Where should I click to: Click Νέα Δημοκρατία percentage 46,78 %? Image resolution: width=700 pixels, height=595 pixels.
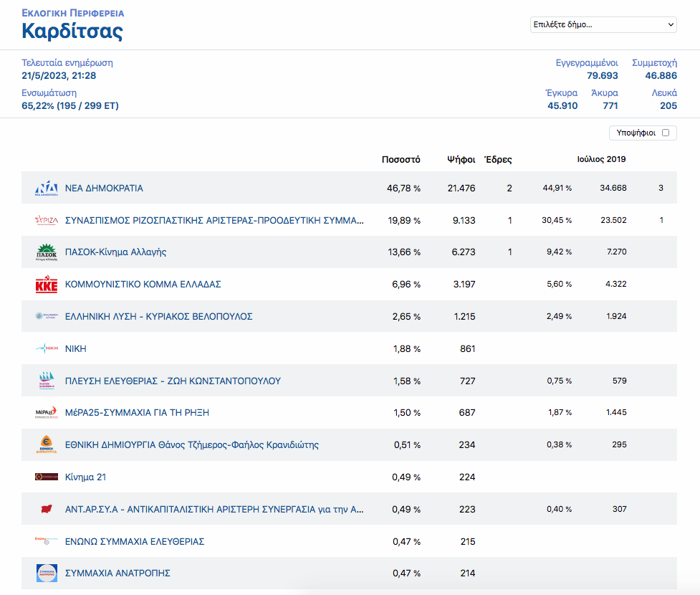(x=403, y=188)
